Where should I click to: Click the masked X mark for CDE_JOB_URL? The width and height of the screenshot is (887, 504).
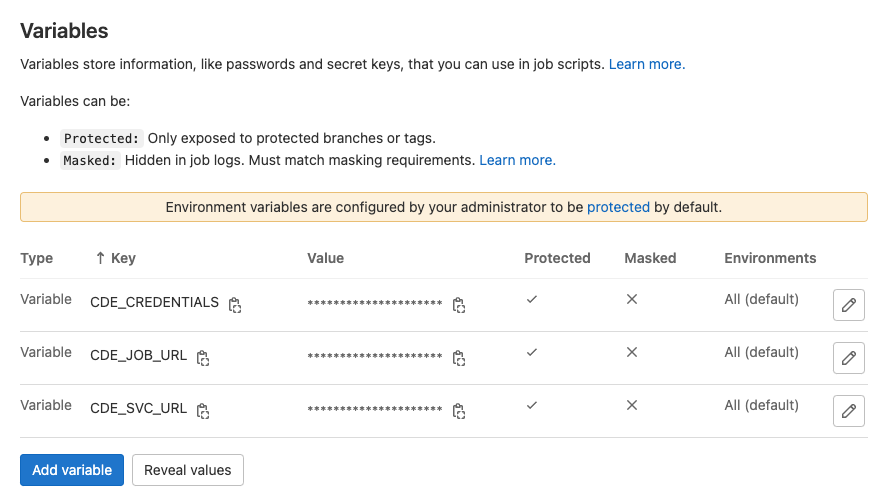pyautogui.click(x=632, y=352)
